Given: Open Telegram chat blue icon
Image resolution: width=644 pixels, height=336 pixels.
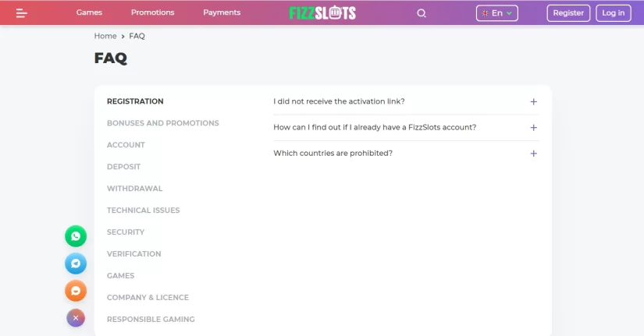Looking at the screenshot, I should tap(76, 263).
